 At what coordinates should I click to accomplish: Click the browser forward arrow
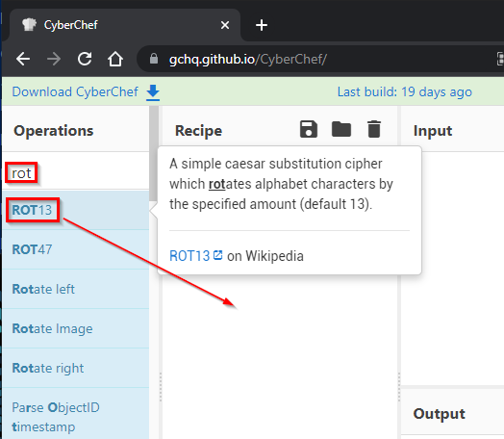click(x=54, y=59)
